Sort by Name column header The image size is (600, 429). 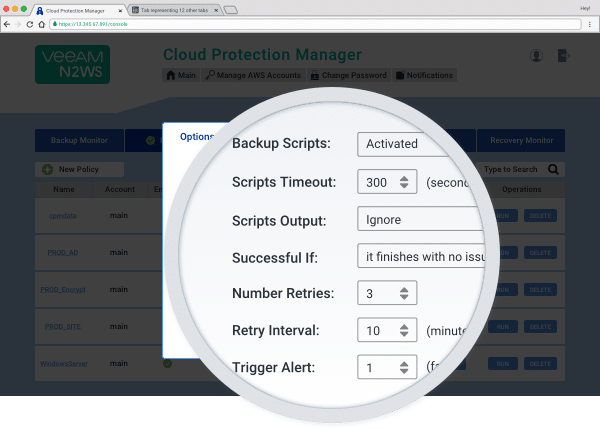click(64, 189)
